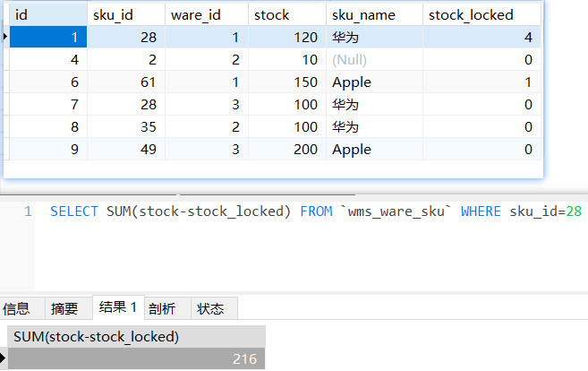Click the current-row arrow indicator beside row 1
Screen dimensions: 588x371
coord(6,37)
